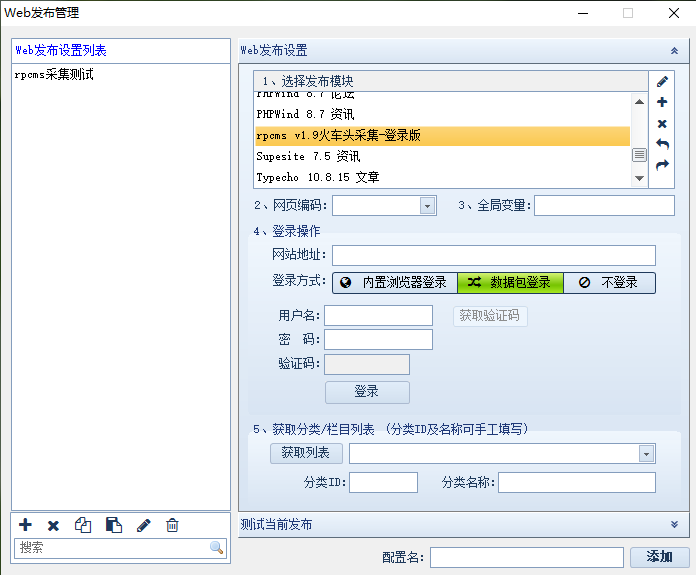696x575 pixels.
Task: Click the copy configuration icon
Action: [x=83, y=525]
